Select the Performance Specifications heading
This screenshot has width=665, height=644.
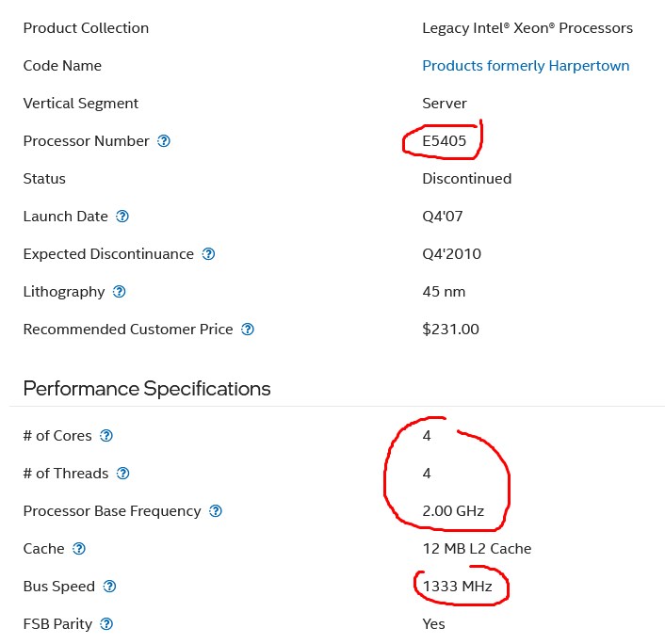tap(147, 388)
